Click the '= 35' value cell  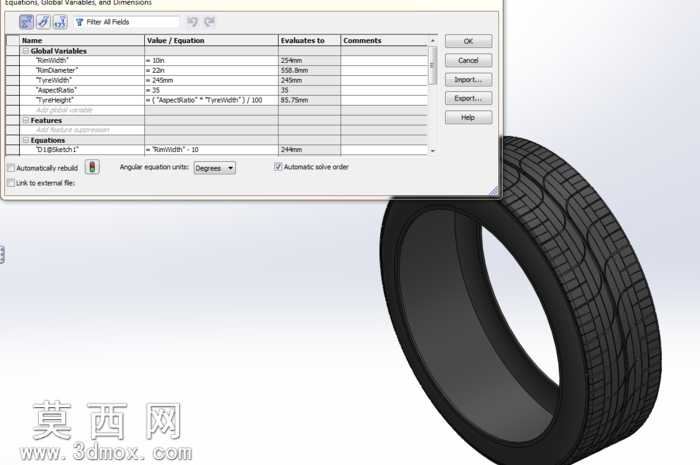[x=211, y=90]
